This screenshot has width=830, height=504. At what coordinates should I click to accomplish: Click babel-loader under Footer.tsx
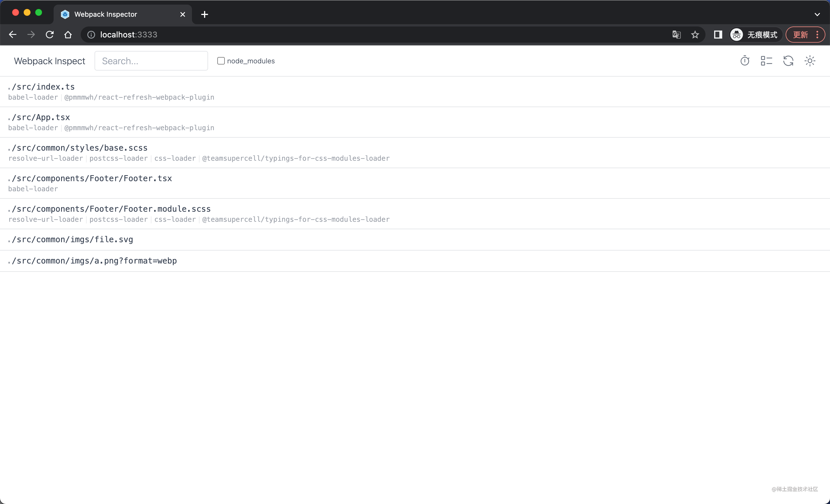[x=33, y=189]
